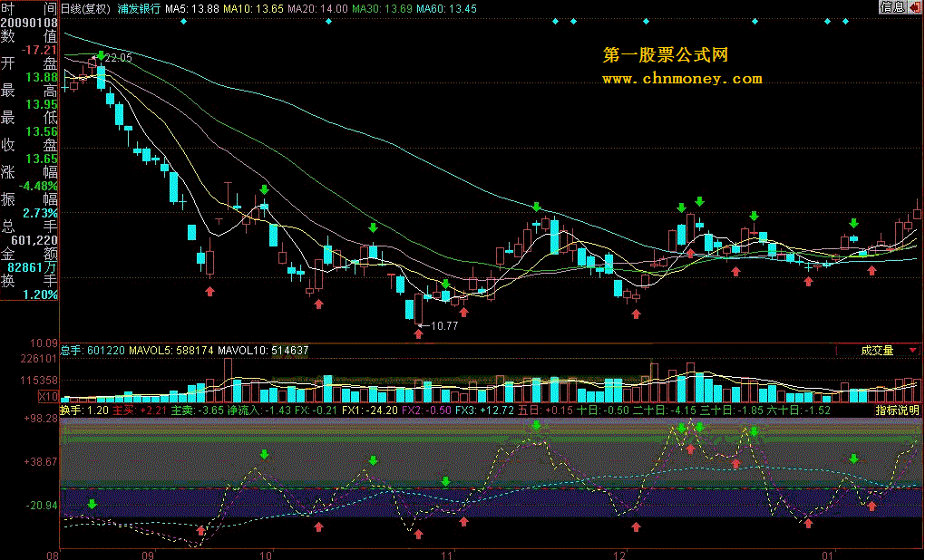Click the 浦发银行 stock name

(139, 9)
